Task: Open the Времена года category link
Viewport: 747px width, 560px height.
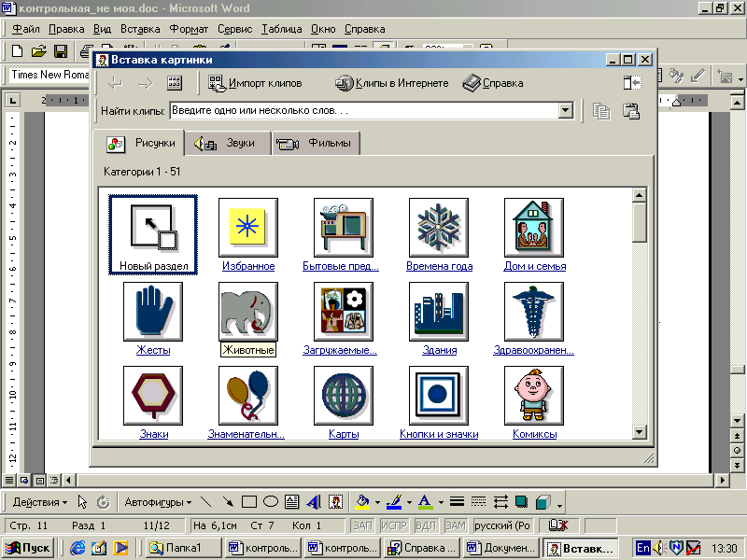Action: (439, 266)
